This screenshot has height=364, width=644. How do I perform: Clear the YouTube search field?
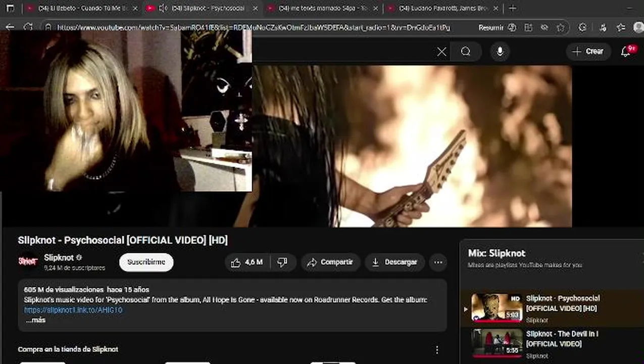pos(441,52)
